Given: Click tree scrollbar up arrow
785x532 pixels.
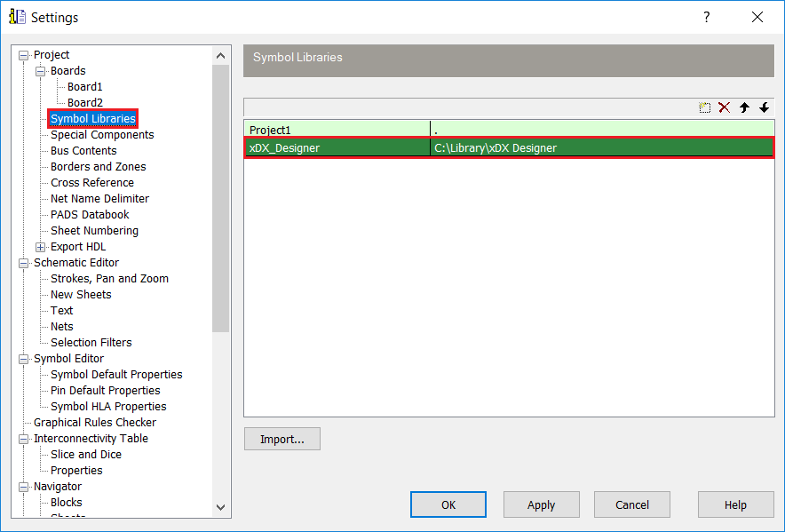Looking at the screenshot, I should (x=221, y=56).
